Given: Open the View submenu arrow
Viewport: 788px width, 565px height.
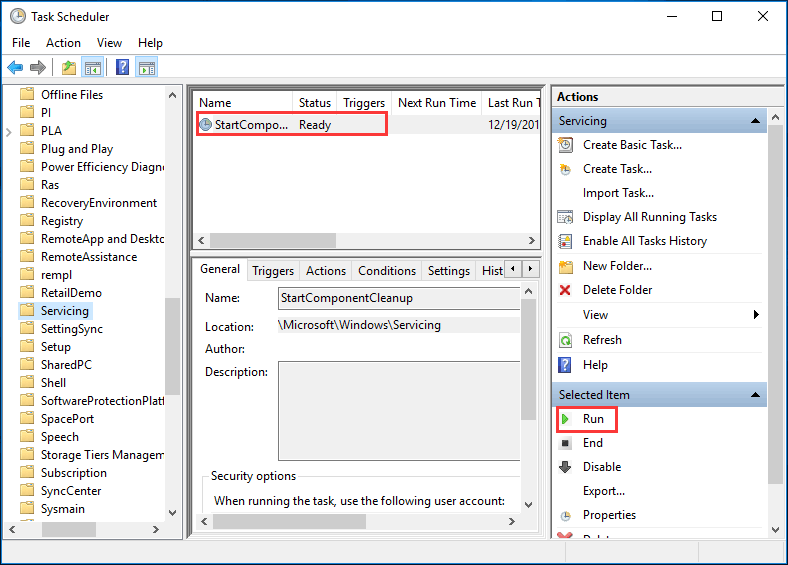Looking at the screenshot, I should click(x=756, y=315).
